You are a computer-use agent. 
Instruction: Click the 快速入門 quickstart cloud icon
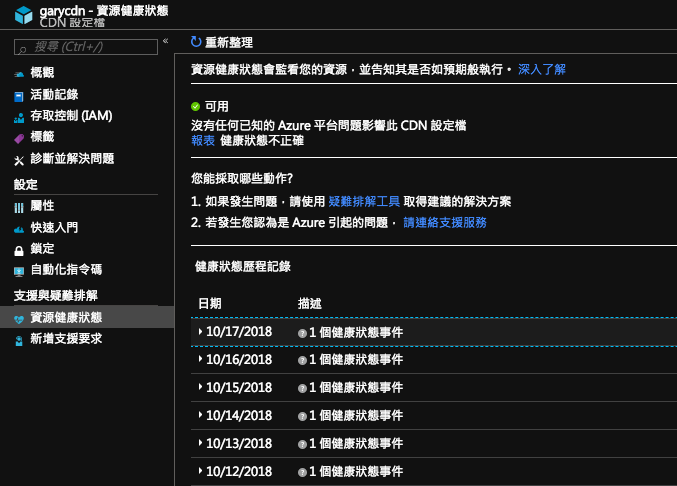coord(19,230)
